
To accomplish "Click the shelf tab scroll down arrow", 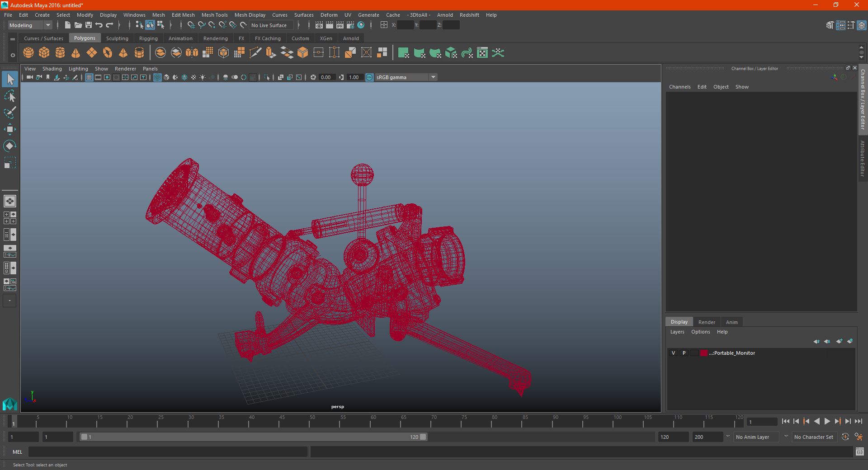I will (861, 57).
